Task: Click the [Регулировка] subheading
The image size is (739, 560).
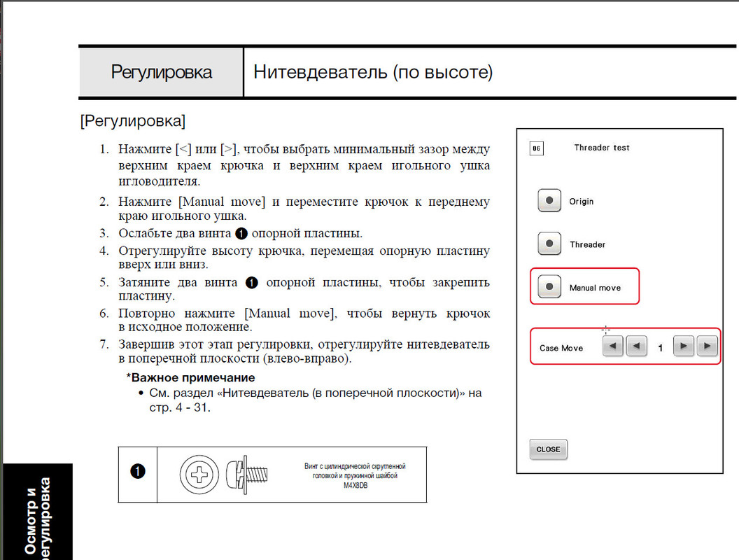Action: click(x=133, y=121)
